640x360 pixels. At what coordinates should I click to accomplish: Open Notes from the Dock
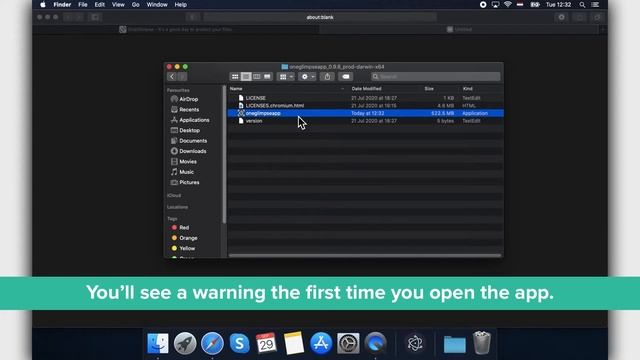coord(293,343)
